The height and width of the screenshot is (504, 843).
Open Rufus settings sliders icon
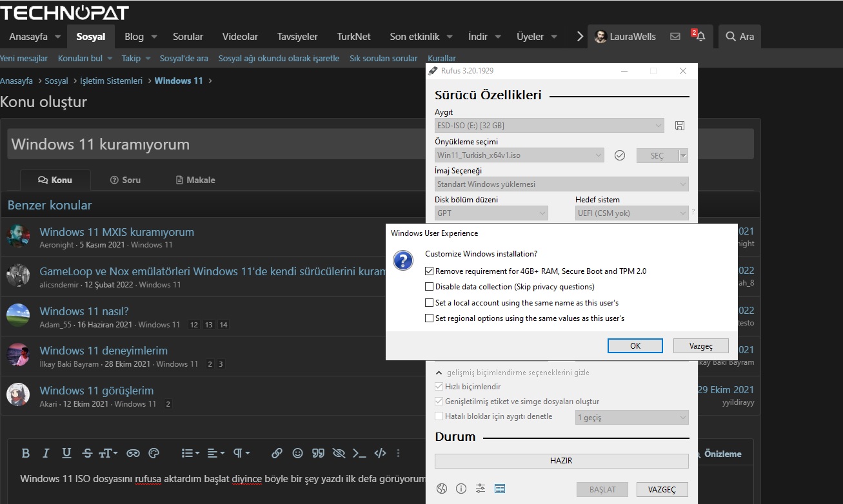481,489
